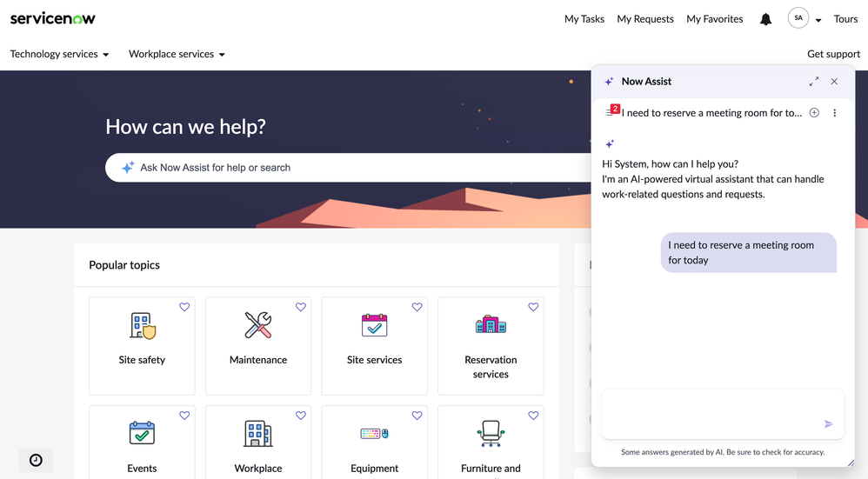
Task: Focus the Ask Now Assist search box
Action: click(349, 168)
